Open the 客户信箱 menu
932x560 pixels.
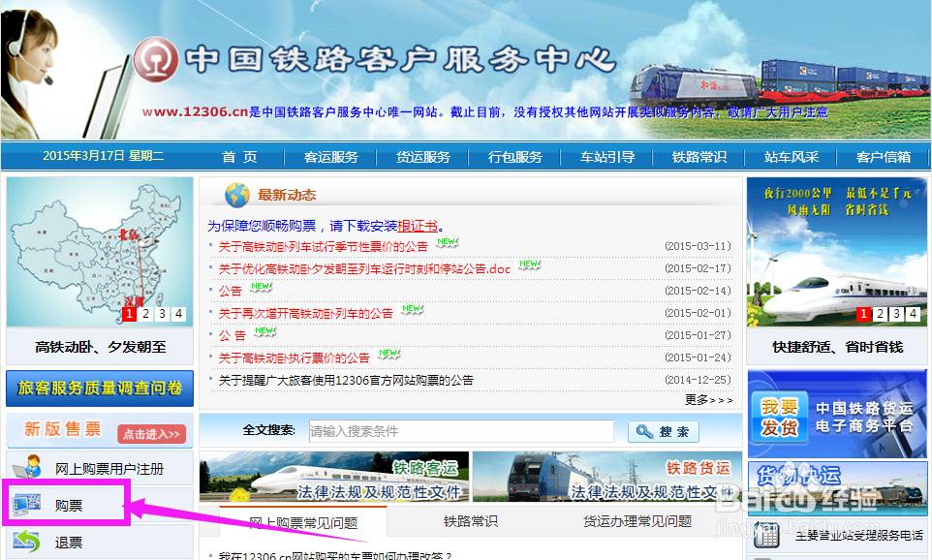pos(884,157)
